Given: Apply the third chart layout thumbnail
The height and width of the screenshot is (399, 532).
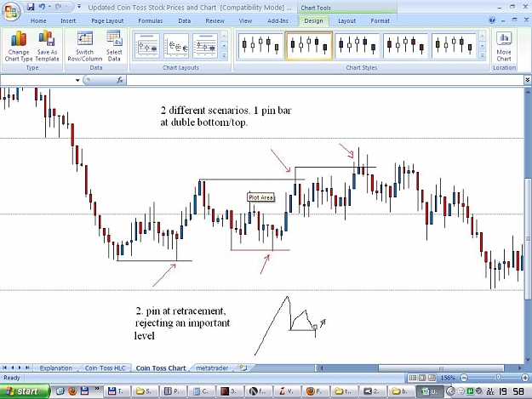Looking at the screenshot, I should 205,46.
